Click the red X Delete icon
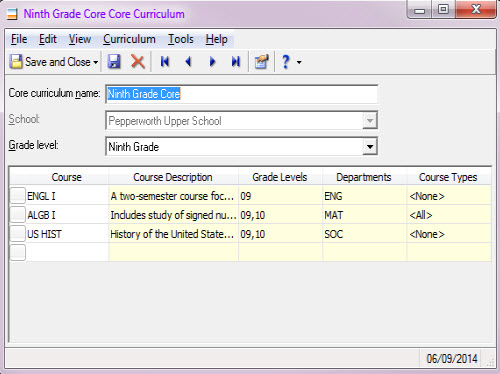This screenshot has height=374, width=500. pos(138,62)
